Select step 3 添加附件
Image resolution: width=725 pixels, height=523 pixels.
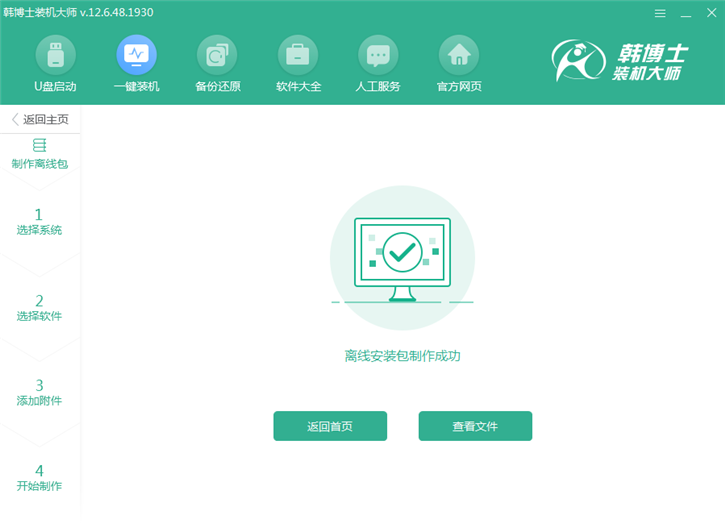[39, 393]
